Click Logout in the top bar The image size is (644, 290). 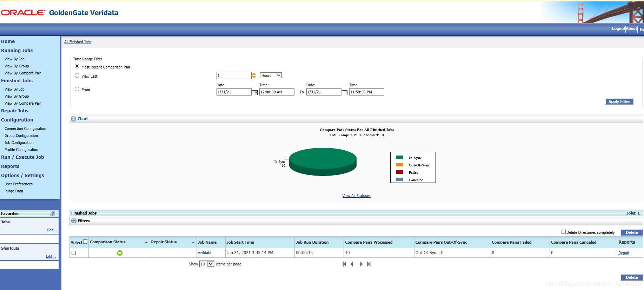pos(618,28)
